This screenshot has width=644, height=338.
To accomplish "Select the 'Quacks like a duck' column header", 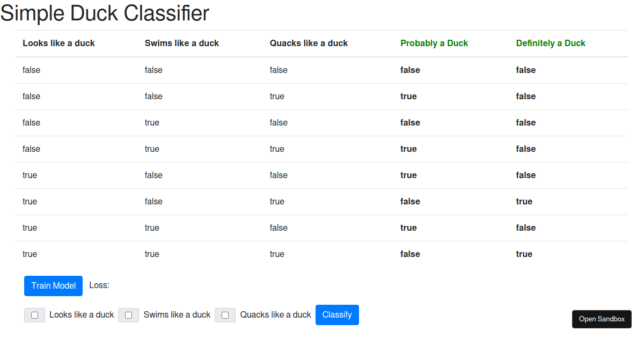I will pos(309,43).
